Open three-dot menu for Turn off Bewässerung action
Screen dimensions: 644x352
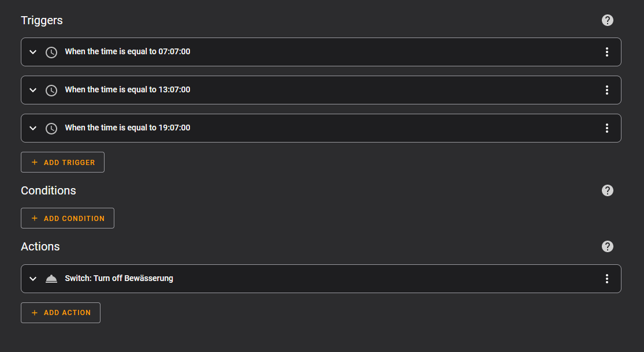tap(606, 279)
